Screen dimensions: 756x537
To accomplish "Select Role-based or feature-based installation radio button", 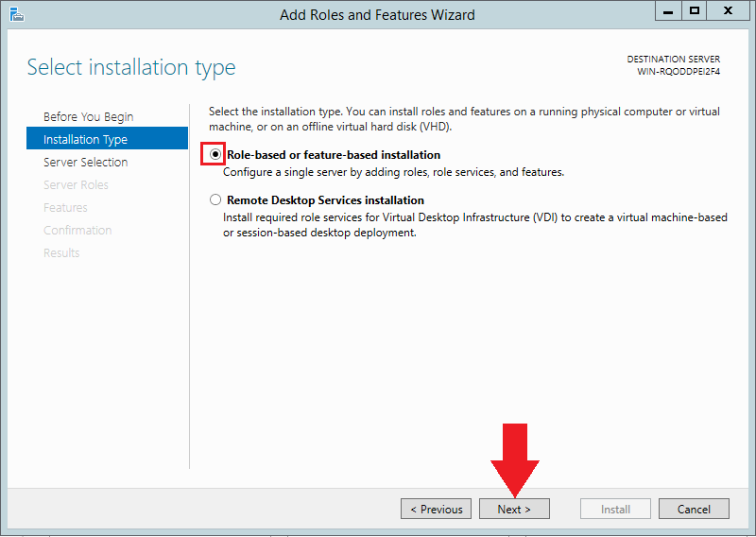I will pos(215,154).
